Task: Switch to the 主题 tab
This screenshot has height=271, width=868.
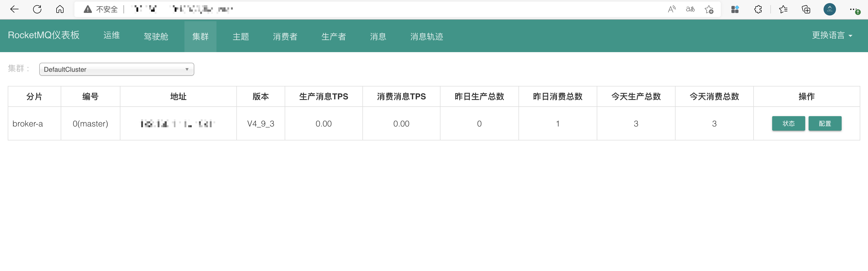Action: [x=241, y=36]
